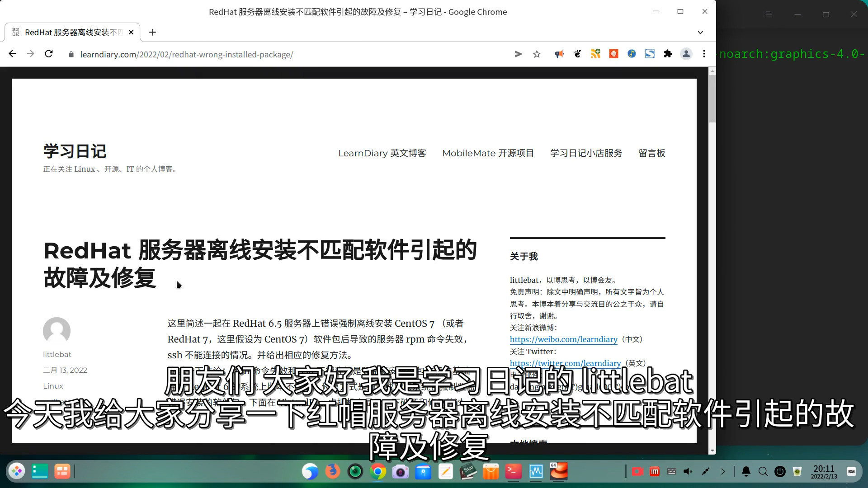Viewport: 868px width, 488px height.
Task: Reload the page
Action: pyautogui.click(x=49, y=54)
